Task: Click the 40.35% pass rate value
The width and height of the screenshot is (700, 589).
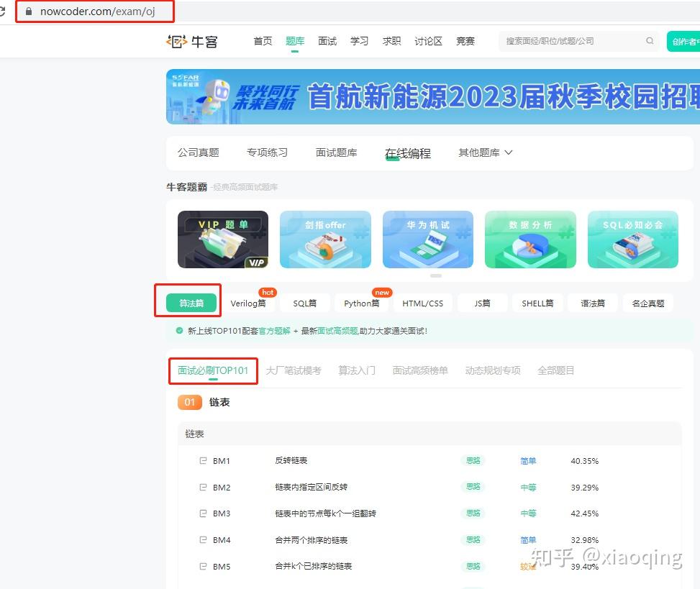Action: coord(584,461)
